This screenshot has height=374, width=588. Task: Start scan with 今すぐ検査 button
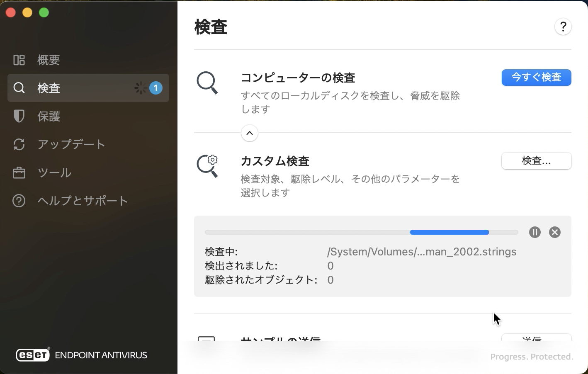click(536, 78)
